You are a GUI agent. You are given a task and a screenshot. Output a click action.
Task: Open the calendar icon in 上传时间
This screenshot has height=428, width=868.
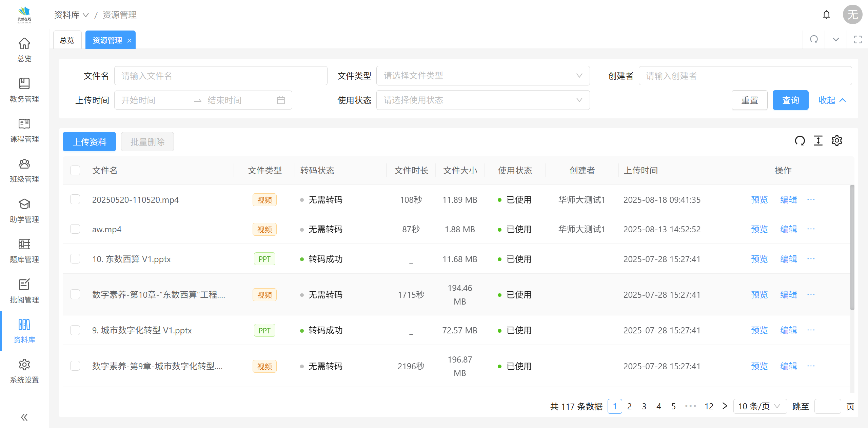click(x=281, y=100)
